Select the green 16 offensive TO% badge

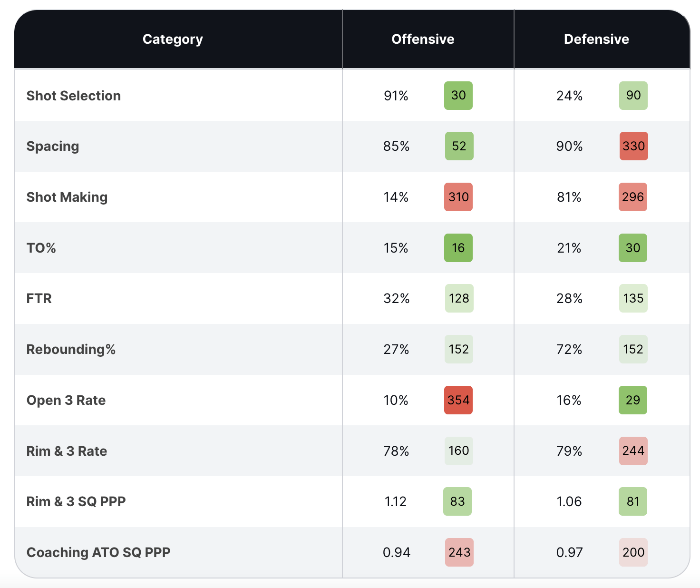[458, 248]
